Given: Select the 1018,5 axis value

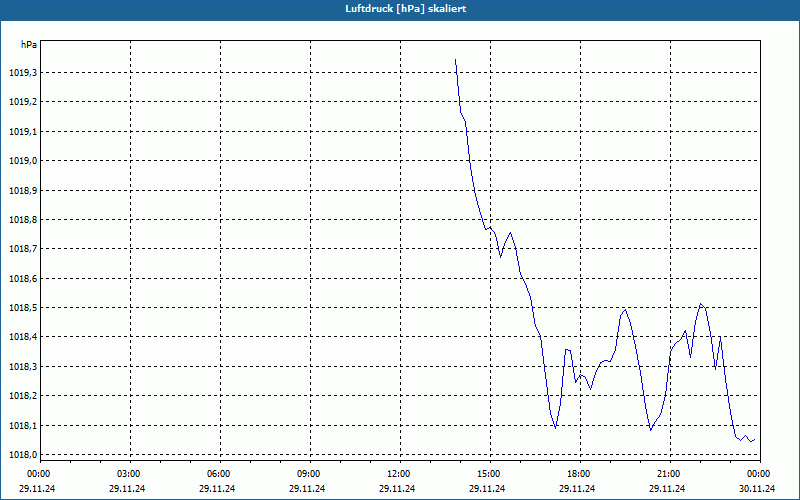Looking at the screenshot, I should click(23, 308).
